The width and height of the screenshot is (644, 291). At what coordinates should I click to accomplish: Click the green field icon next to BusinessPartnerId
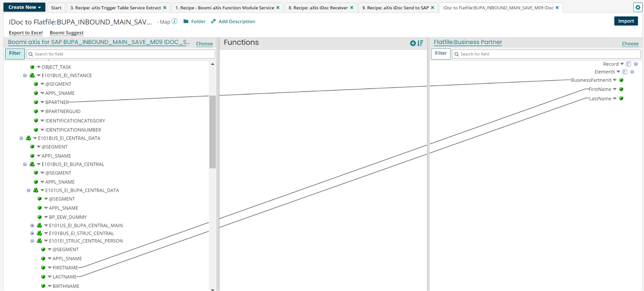click(x=621, y=80)
